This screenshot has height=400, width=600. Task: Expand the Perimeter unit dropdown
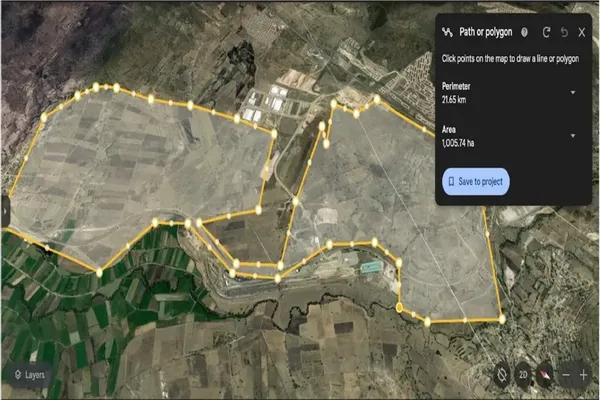573,93
